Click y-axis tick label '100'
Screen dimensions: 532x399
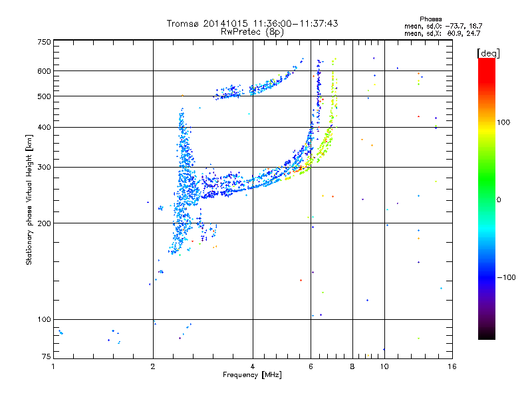[44, 320]
